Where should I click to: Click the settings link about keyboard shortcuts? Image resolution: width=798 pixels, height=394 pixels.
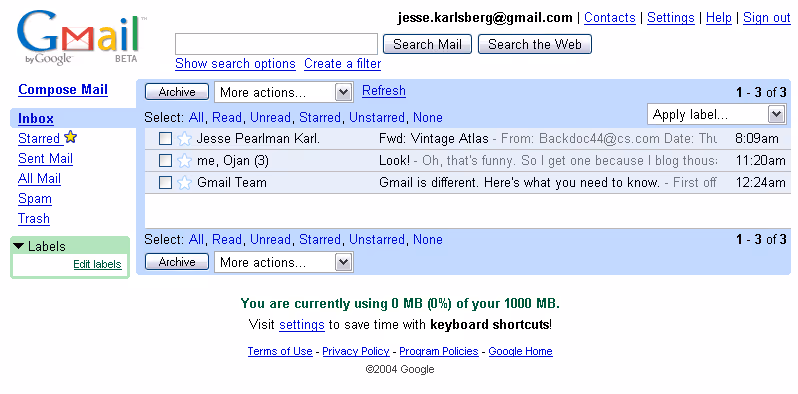(x=302, y=325)
